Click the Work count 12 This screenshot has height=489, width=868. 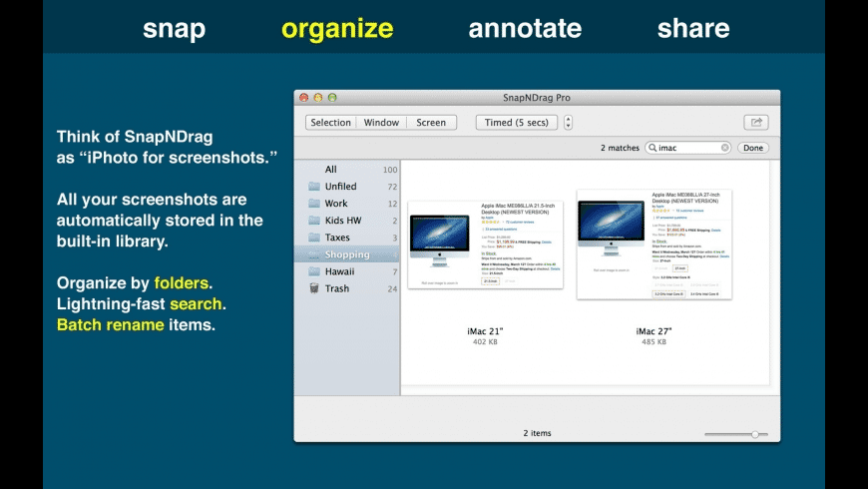(392, 204)
